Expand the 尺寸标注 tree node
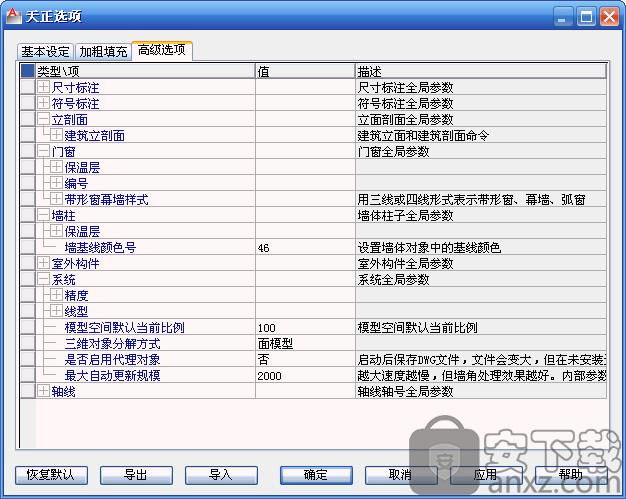This screenshot has width=626, height=499. (x=43, y=87)
